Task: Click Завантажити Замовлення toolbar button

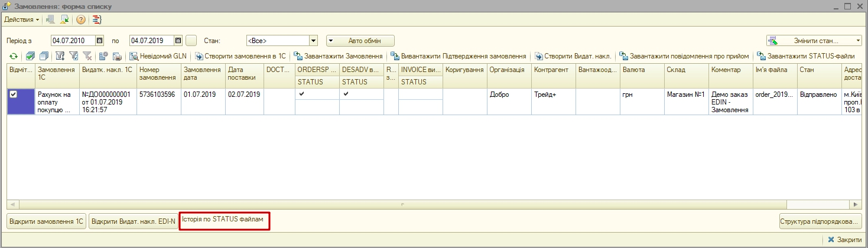Action: point(338,56)
